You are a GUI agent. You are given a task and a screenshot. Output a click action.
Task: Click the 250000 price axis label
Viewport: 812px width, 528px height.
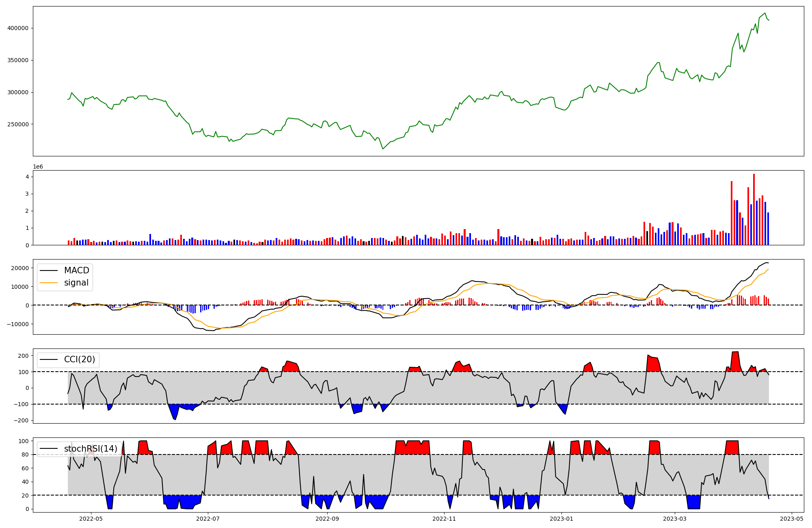pos(18,124)
